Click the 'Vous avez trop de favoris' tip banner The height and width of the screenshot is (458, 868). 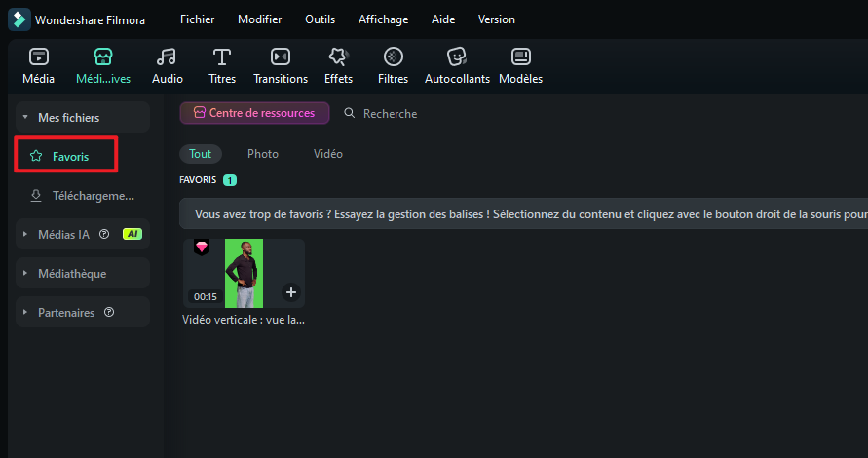523,213
